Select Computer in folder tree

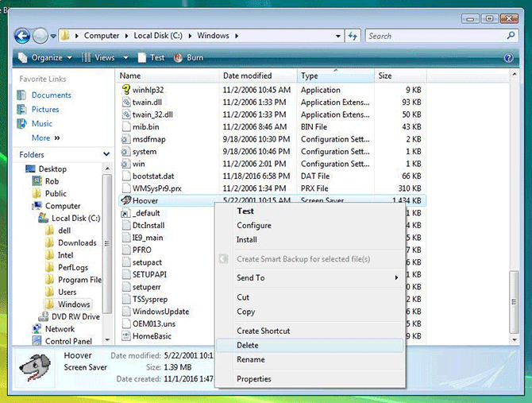63,206
